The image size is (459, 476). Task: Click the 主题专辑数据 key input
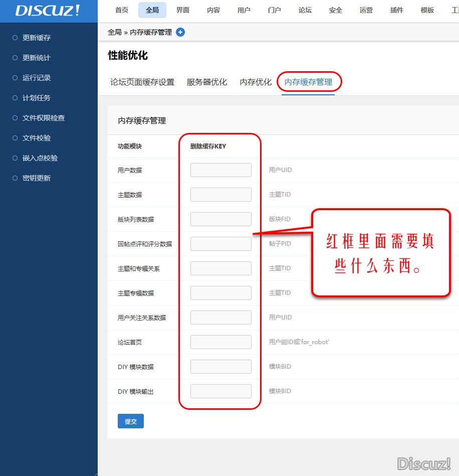pos(221,293)
